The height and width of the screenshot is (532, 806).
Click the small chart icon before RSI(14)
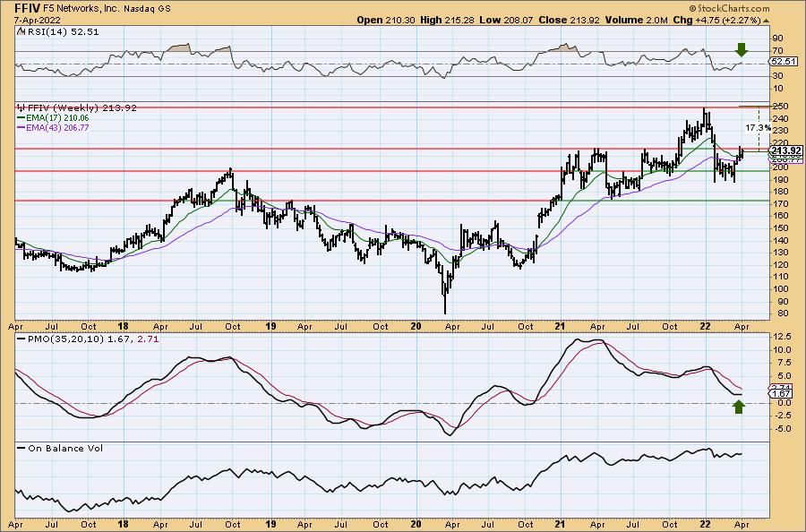tap(21, 31)
